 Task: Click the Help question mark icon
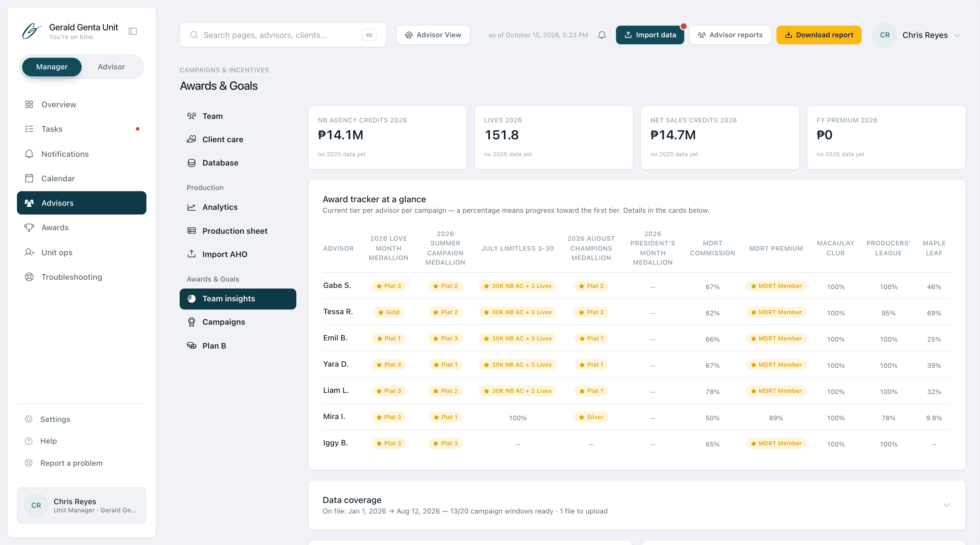[29, 441]
